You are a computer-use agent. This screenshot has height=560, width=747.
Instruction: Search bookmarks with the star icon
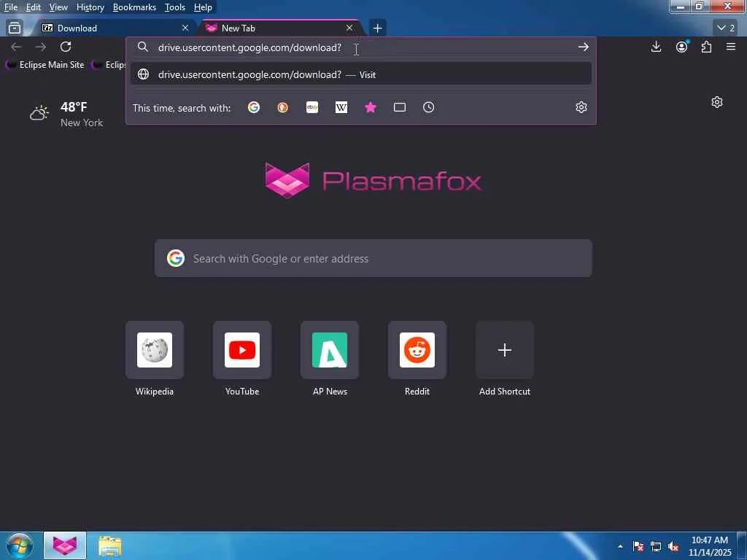[370, 108]
